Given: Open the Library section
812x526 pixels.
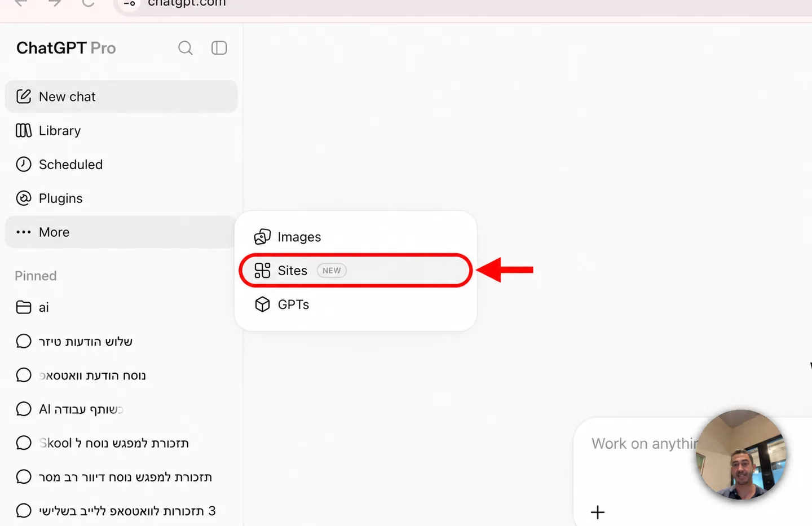Looking at the screenshot, I should (x=121, y=130).
